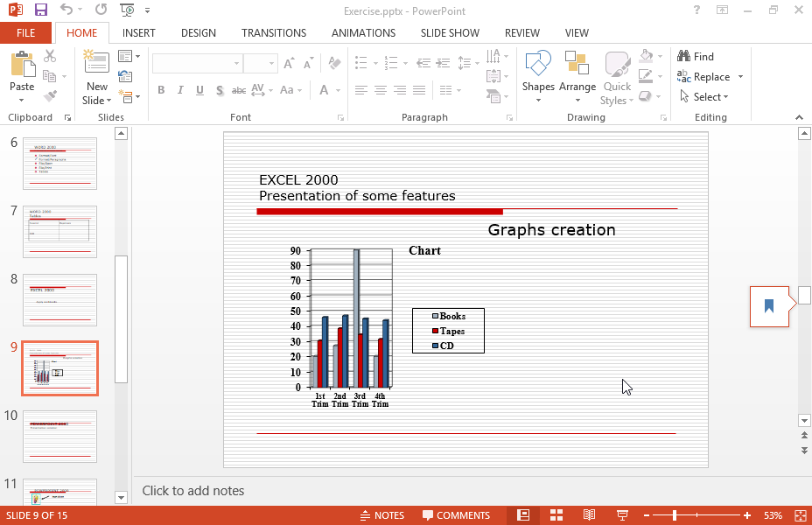
Task: Add a New Slide
Action: click(97, 78)
